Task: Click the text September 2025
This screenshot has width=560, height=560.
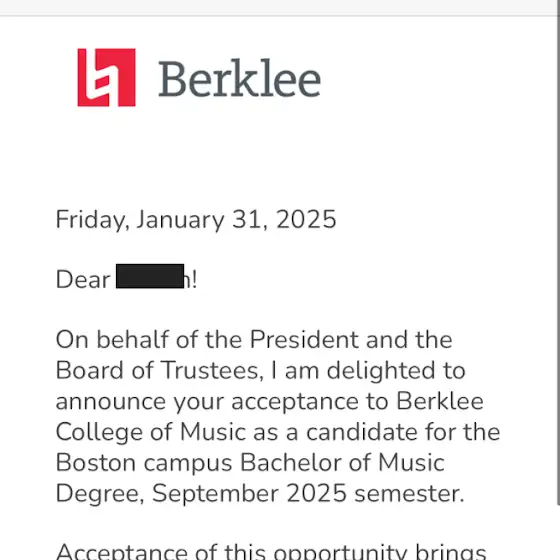Action: (249, 494)
